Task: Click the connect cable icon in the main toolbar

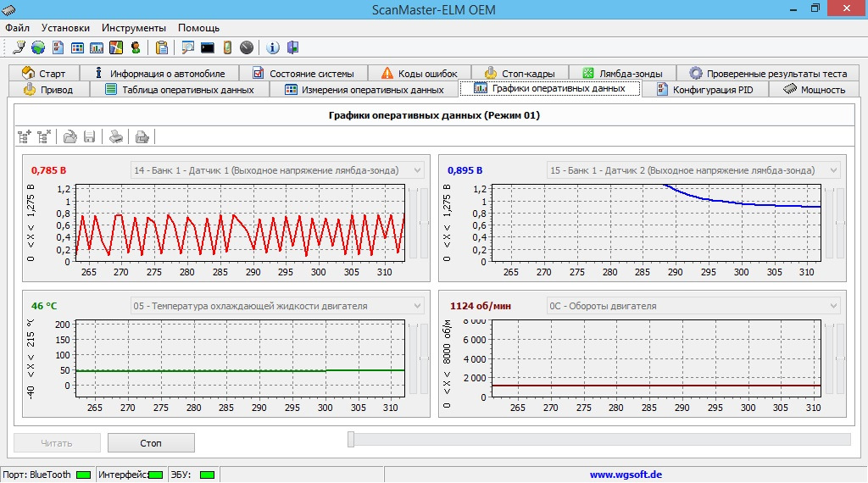Action: pos(19,47)
